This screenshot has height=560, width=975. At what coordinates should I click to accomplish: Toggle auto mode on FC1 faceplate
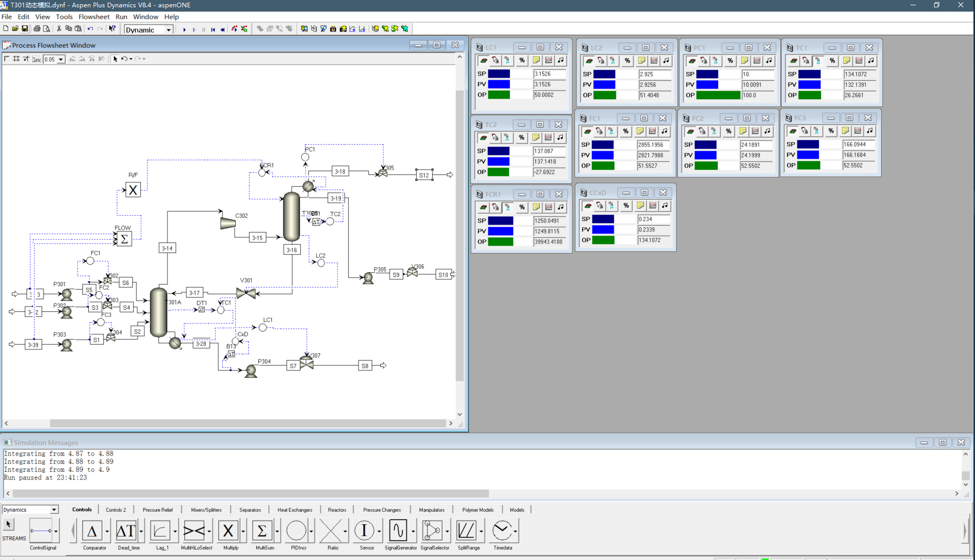pyautogui.click(x=587, y=131)
